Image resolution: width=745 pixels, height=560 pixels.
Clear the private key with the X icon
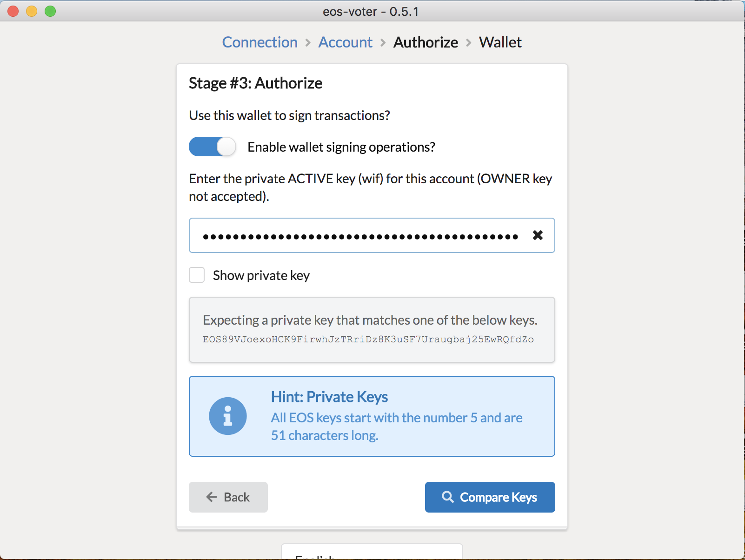538,235
